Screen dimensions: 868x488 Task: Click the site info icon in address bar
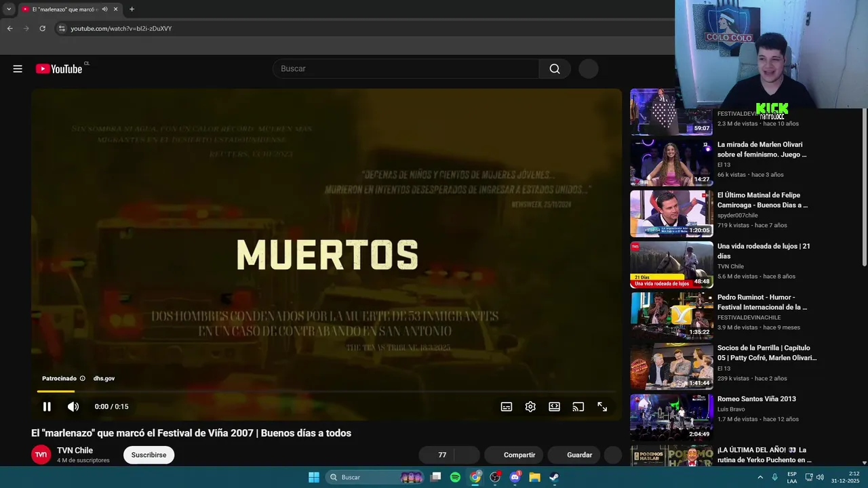(x=62, y=28)
